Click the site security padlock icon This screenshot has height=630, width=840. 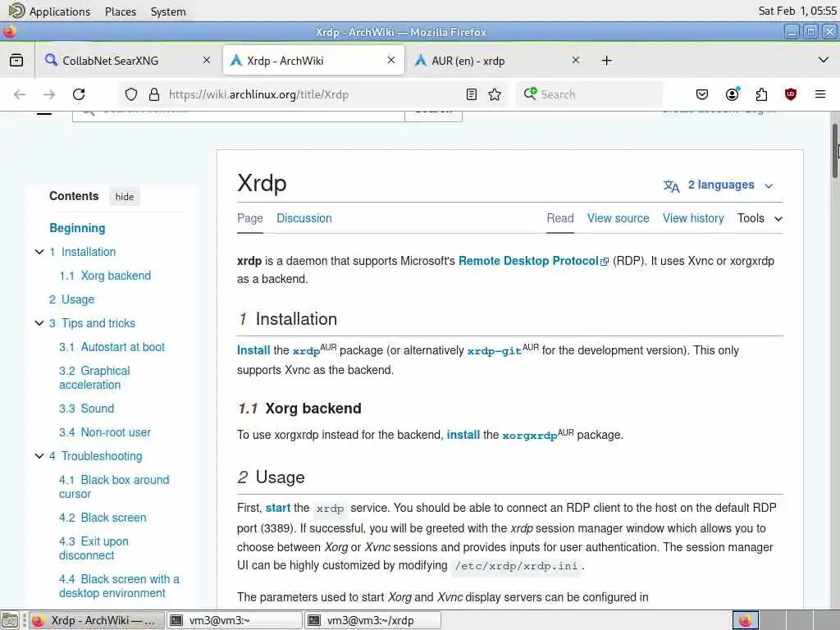[154, 95]
